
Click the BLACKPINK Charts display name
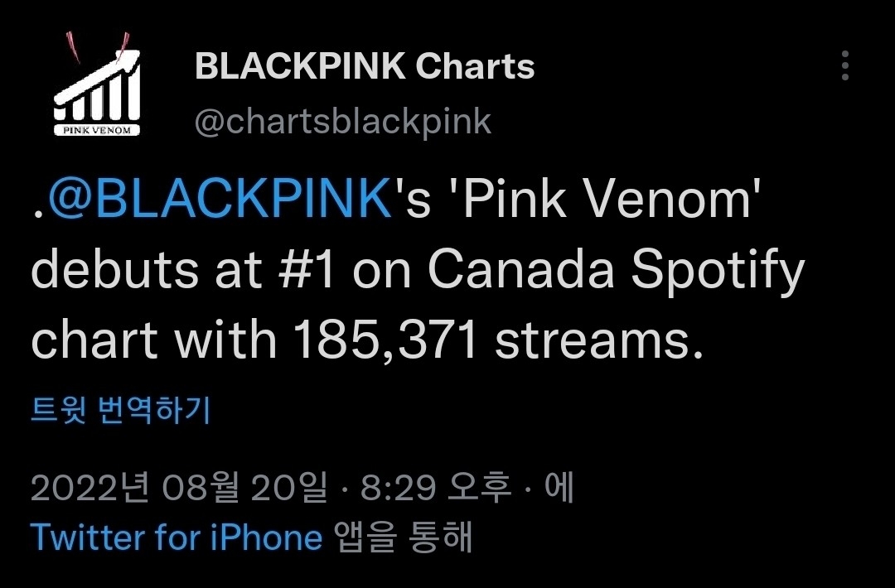point(365,66)
